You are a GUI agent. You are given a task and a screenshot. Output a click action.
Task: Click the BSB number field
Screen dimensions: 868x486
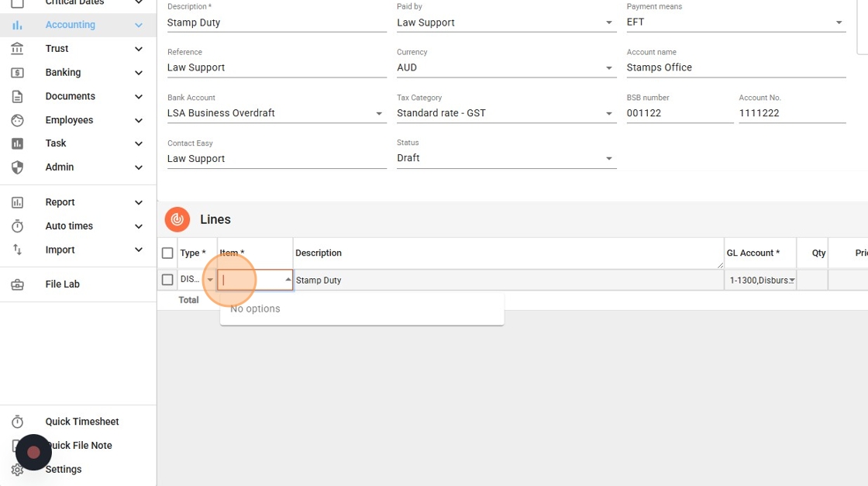[x=679, y=113]
